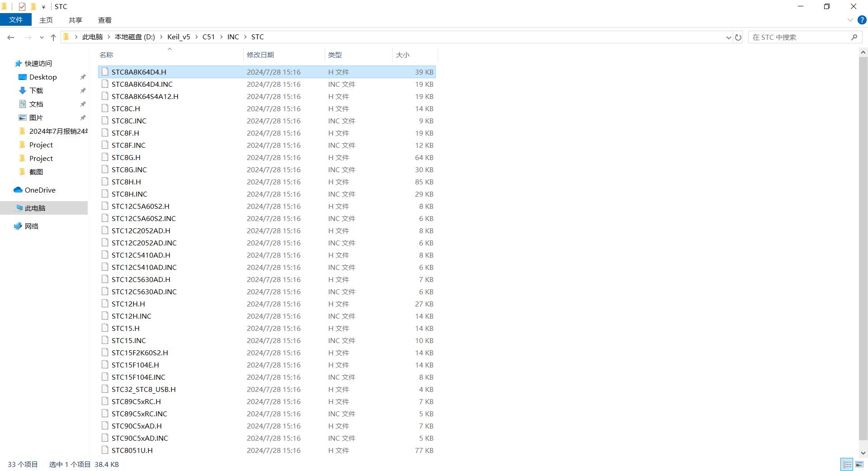
Task: Expand the chevron after Keil_v5 breadcrumb
Action: tap(197, 37)
